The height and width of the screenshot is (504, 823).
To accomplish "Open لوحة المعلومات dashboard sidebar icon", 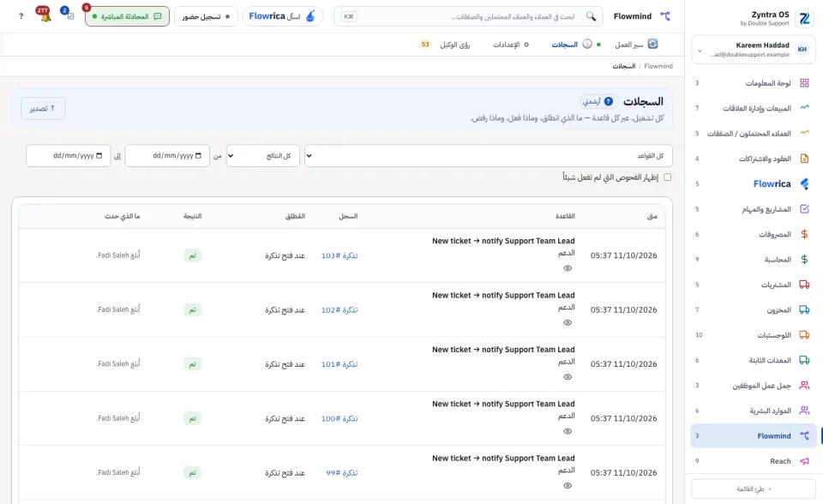I will (804, 83).
